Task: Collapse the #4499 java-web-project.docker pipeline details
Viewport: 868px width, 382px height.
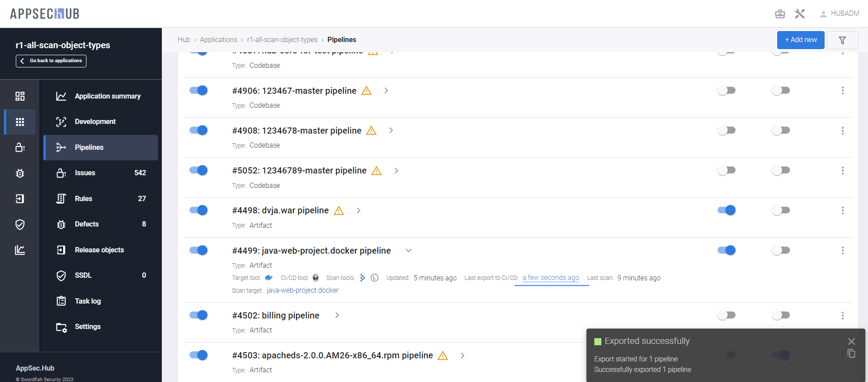Action: 408,251
